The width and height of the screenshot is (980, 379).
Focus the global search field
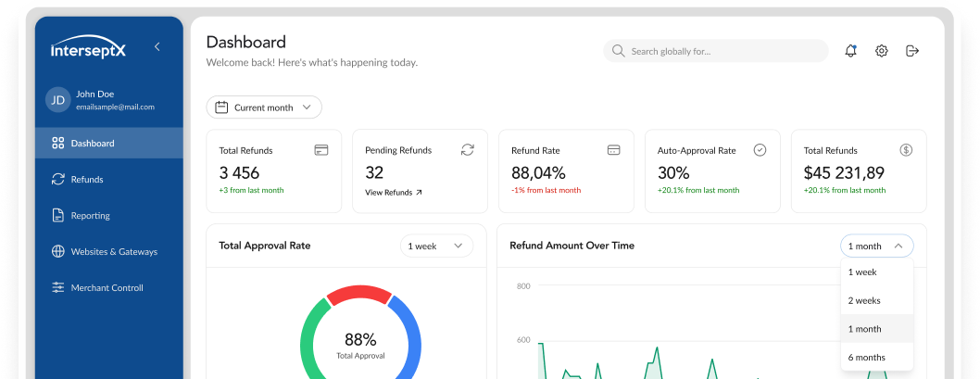click(x=716, y=51)
